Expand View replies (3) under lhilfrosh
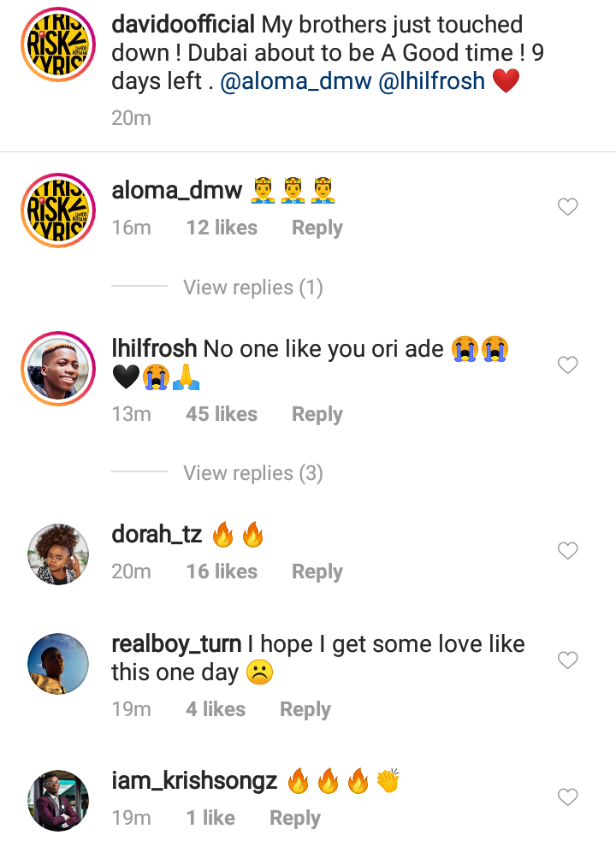This screenshot has height=841, width=616. 252,473
